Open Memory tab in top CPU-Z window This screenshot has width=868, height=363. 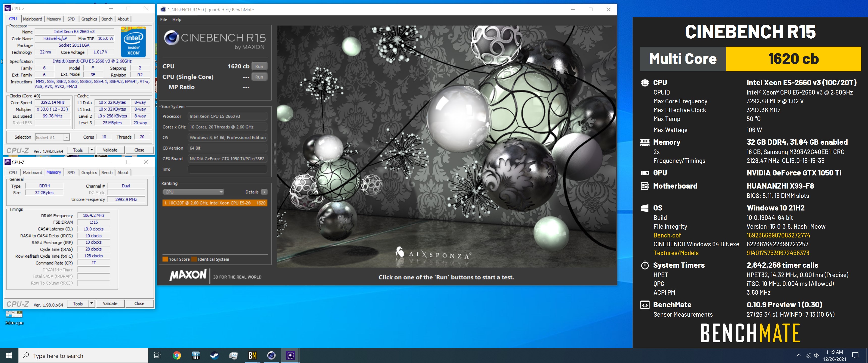point(53,19)
